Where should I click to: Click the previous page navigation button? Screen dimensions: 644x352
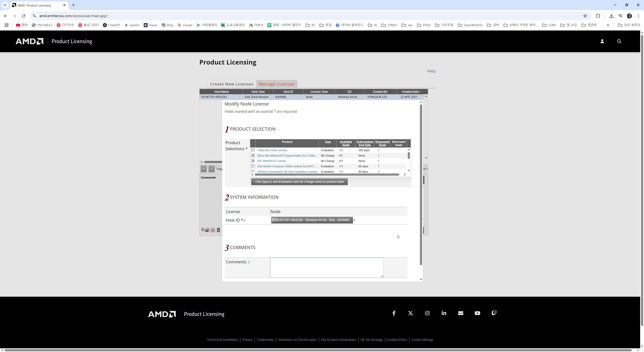point(211,169)
